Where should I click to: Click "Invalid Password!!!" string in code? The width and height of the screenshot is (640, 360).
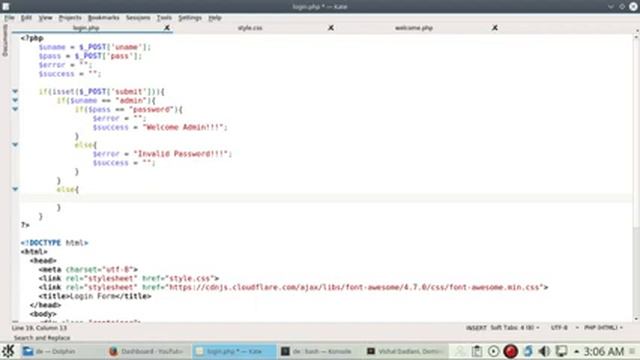[182, 154]
